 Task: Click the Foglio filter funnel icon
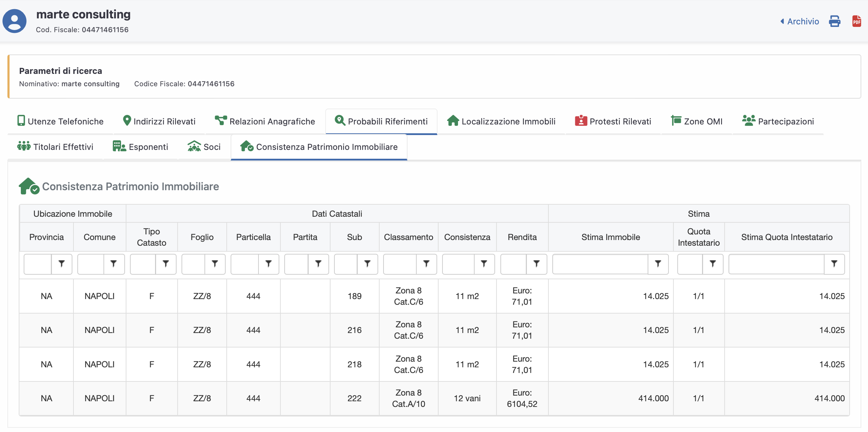(215, 264)
